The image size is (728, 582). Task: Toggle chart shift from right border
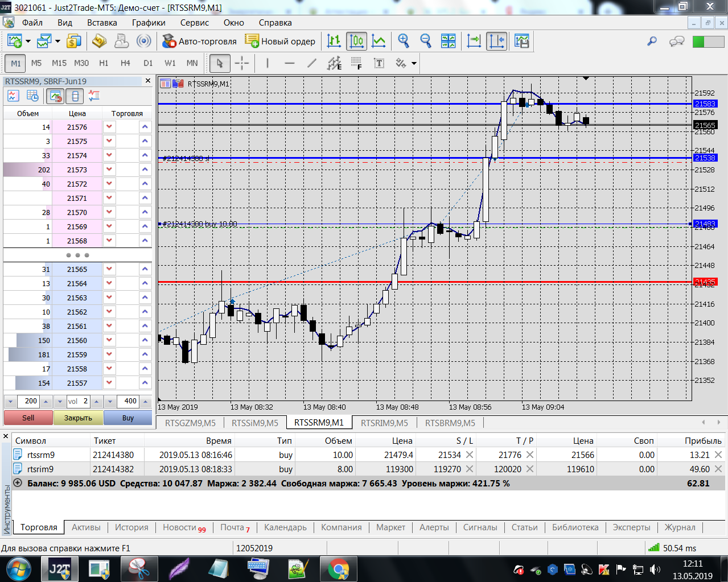[496, 41]
